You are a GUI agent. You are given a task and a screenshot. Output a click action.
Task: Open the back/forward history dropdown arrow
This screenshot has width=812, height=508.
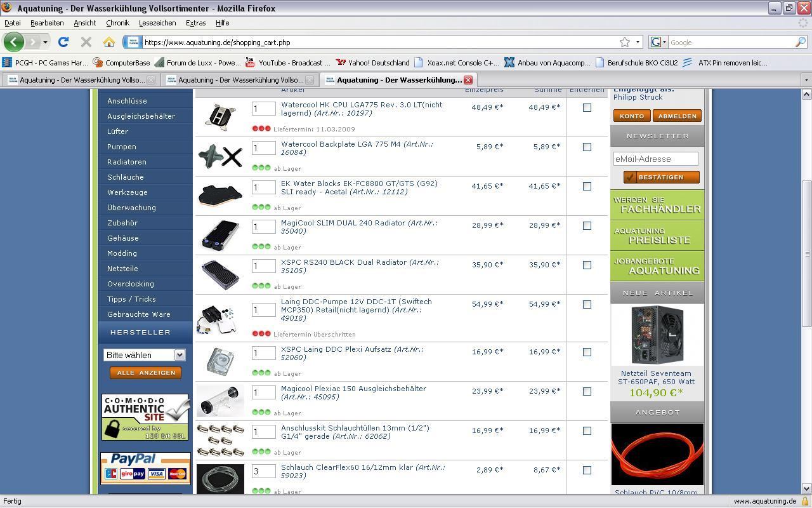pos(45,43)
